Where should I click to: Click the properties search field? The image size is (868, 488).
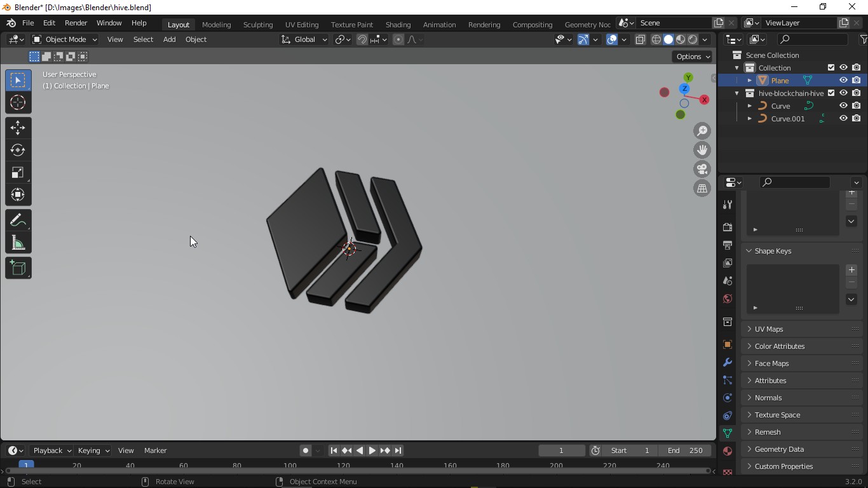[795, 182]
